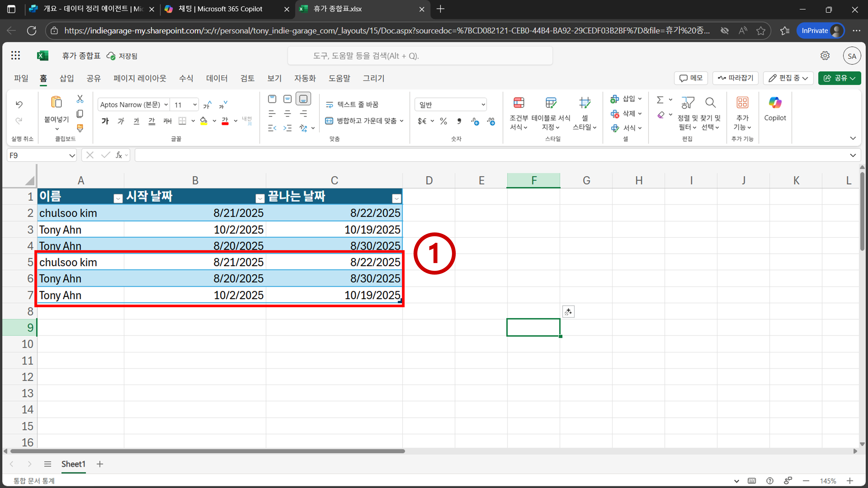Click the undo arrow icon
This screenshot has width=868, height=488.
(x=19, y=104)
